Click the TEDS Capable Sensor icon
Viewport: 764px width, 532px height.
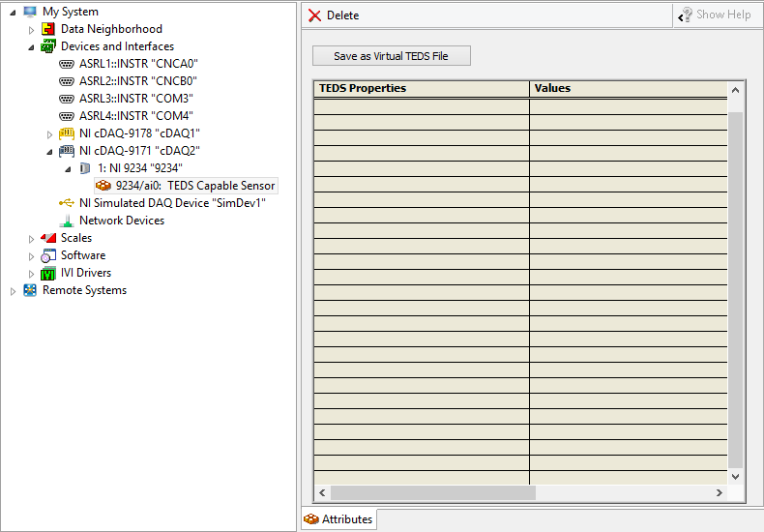(x=103, y=186)
